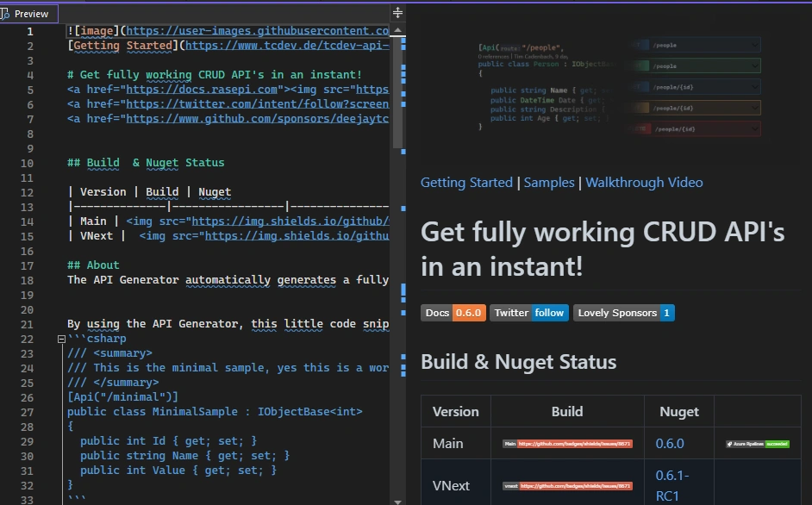Open the Walkthrough Video link
812x505 pixels.
tap(644, 183)
